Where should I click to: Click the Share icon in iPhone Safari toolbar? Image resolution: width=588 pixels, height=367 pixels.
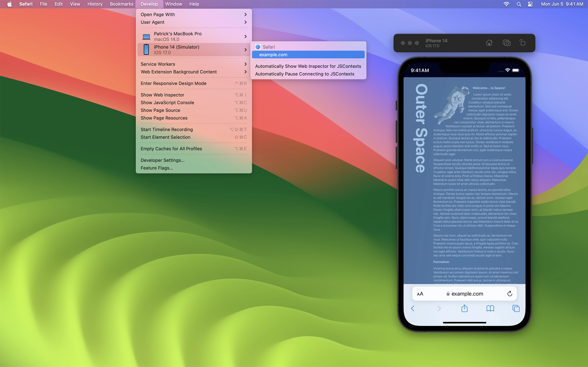[464, 308]
